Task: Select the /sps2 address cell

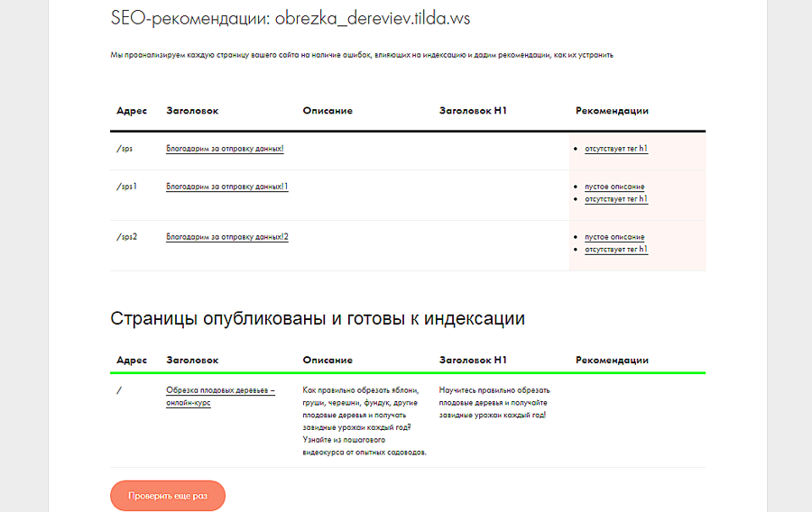Action: (x=126, y=237)
